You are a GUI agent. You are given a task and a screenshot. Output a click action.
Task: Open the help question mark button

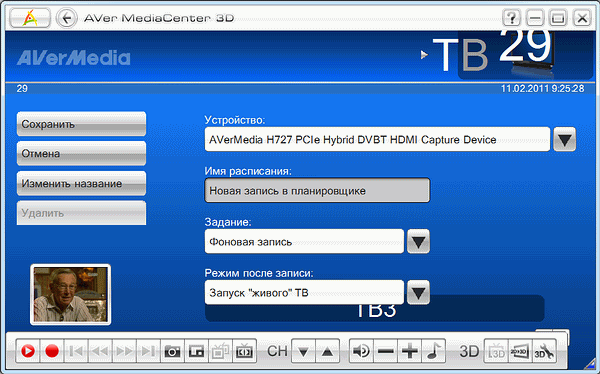pyautogui.click(x=511, y=18)
